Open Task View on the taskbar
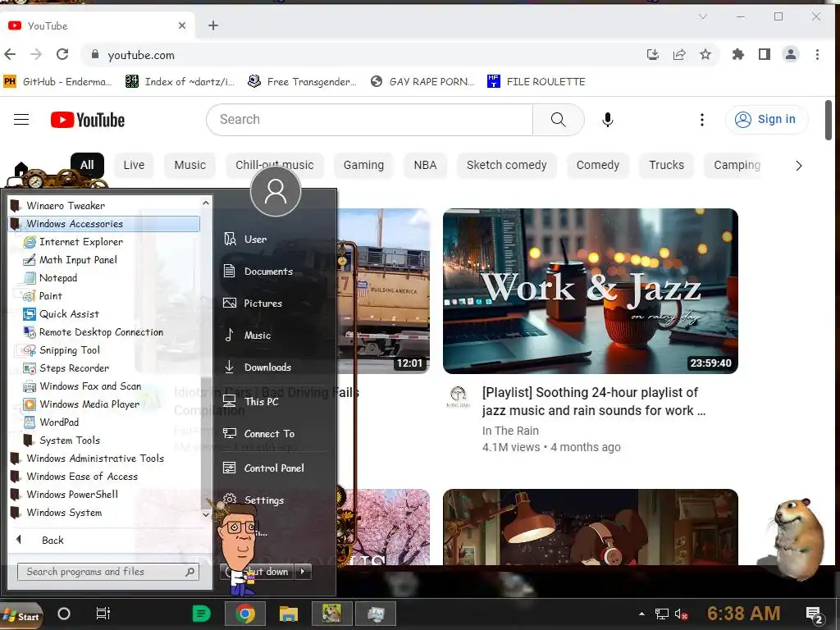Screen dimensions: 840x630 coord(103,614)
